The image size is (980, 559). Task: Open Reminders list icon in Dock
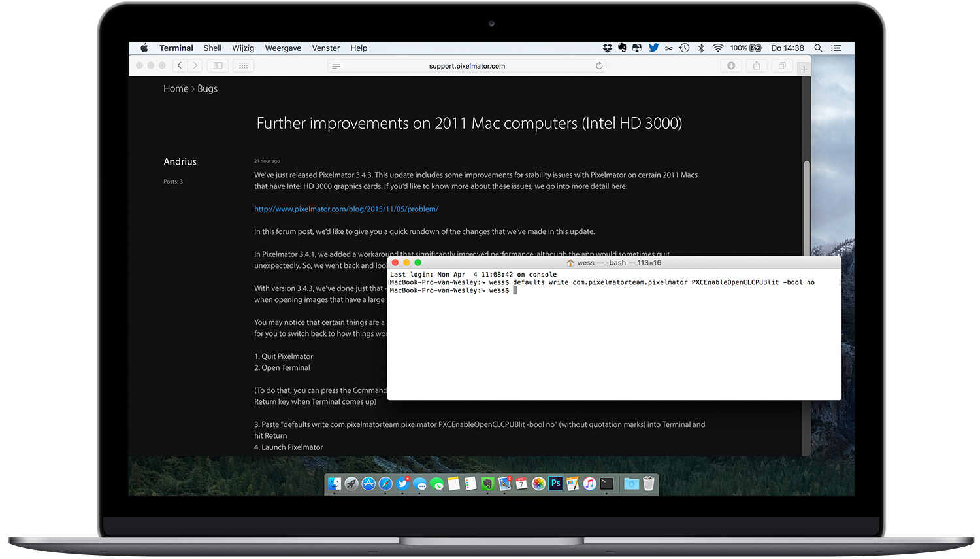470,484
